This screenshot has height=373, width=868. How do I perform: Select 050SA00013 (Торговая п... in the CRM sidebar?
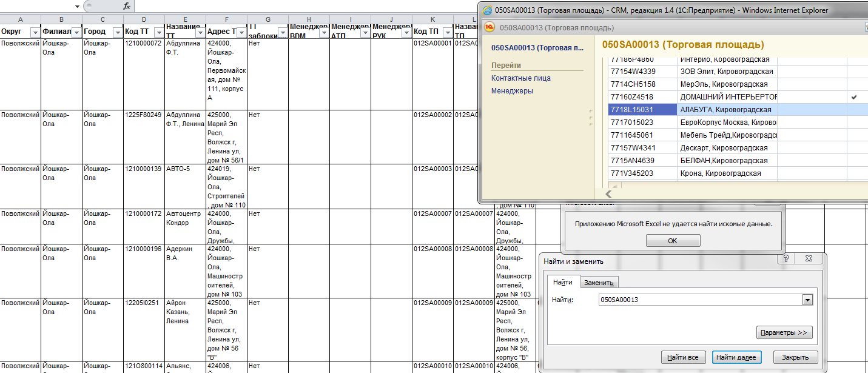coord(537,47)
